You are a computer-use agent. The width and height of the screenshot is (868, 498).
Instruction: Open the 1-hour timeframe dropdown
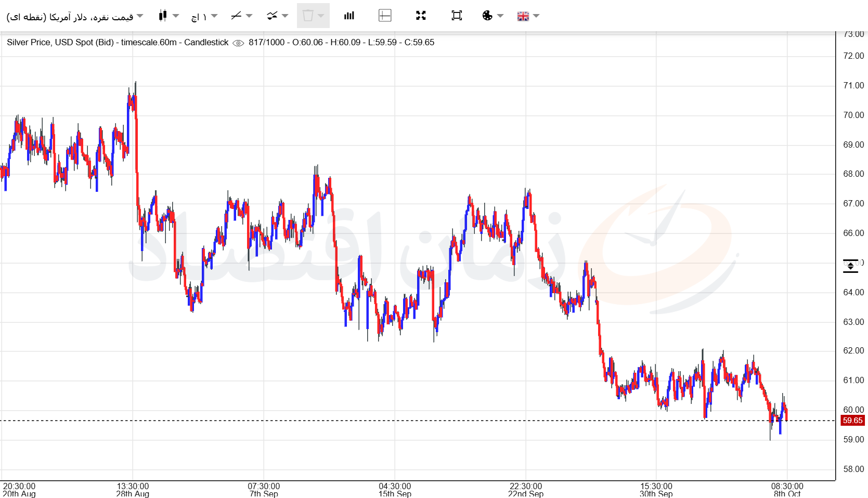204,16
